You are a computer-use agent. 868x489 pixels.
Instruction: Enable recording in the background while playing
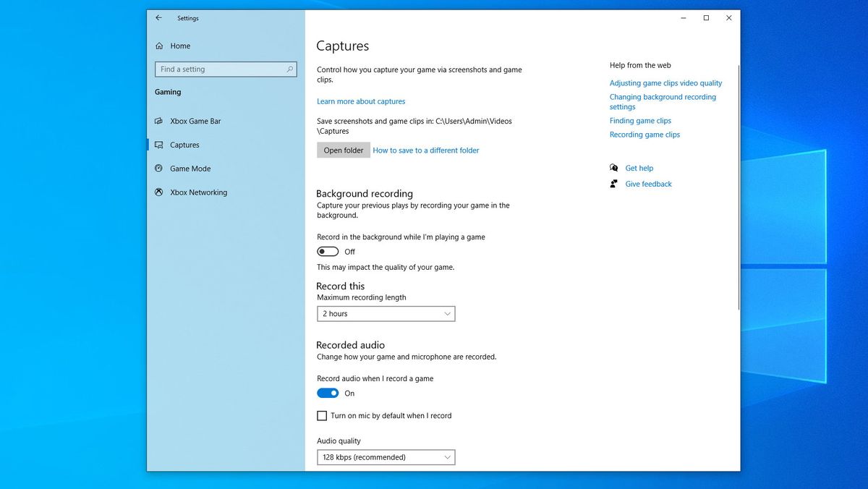tap(327, 251)
